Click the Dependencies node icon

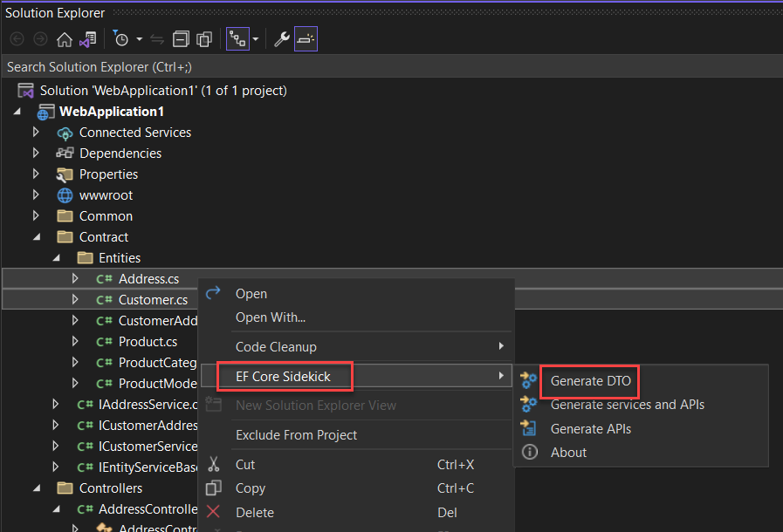click(65, 153)
